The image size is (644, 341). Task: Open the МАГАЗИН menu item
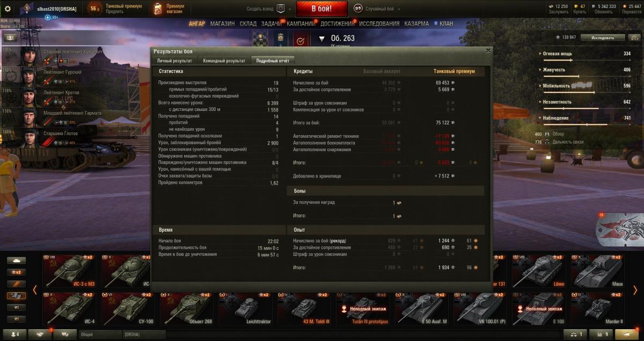click(222, 24)
